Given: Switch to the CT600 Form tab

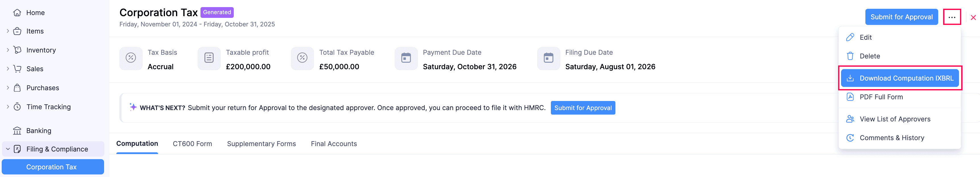Looking at the screenshot, I should click(192, 144).
